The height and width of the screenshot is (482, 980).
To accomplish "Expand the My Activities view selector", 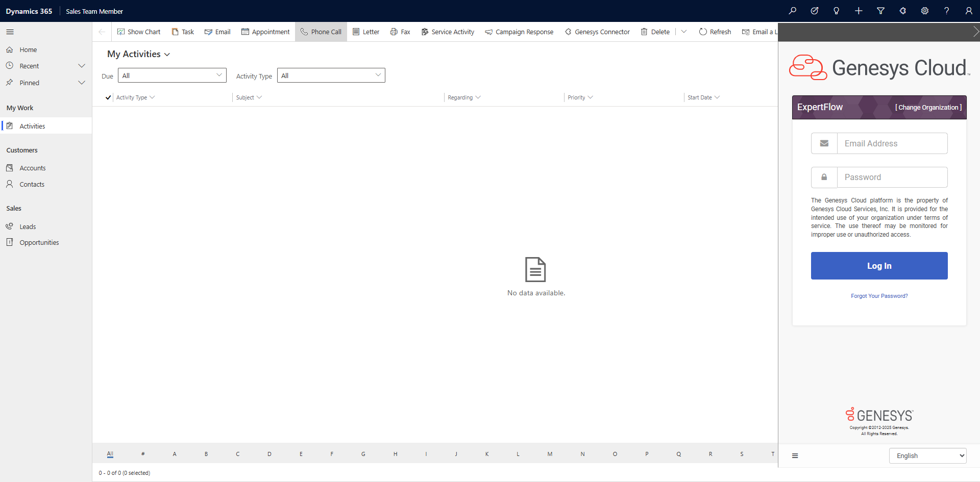I will (139, 54).
